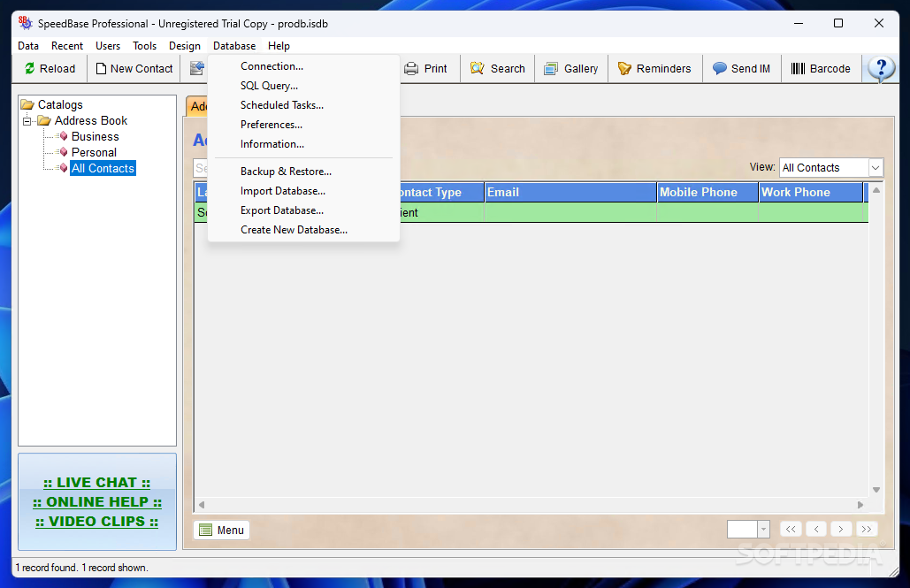Click the New Contact page icon
The image size is (910, 588).
tap(101, 68)
